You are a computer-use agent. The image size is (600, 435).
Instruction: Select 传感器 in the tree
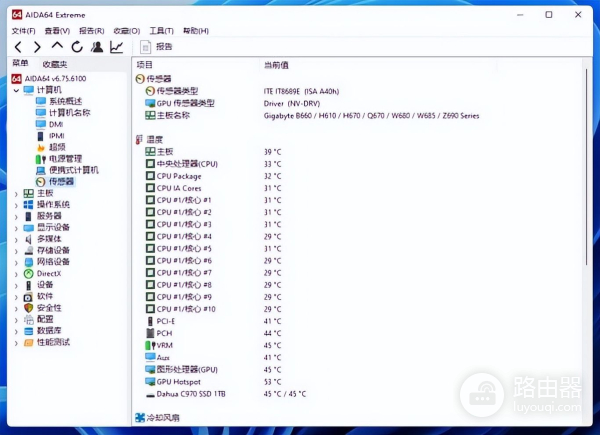[55, 181]
